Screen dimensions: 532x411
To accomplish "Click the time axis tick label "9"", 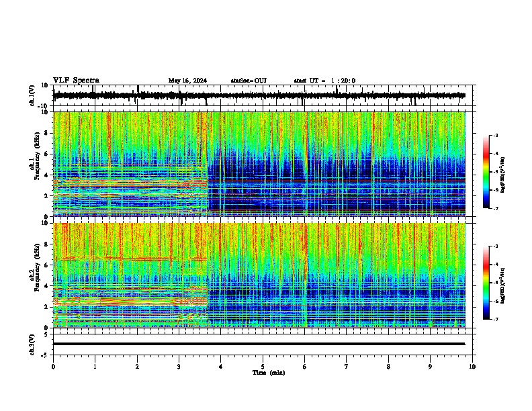I will [430, 367].
